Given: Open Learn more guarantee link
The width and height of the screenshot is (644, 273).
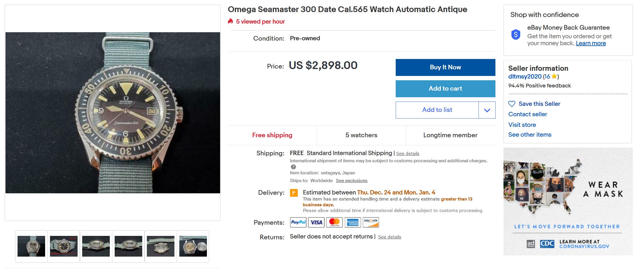Looking at the screenshot, I should coord(591,43).
